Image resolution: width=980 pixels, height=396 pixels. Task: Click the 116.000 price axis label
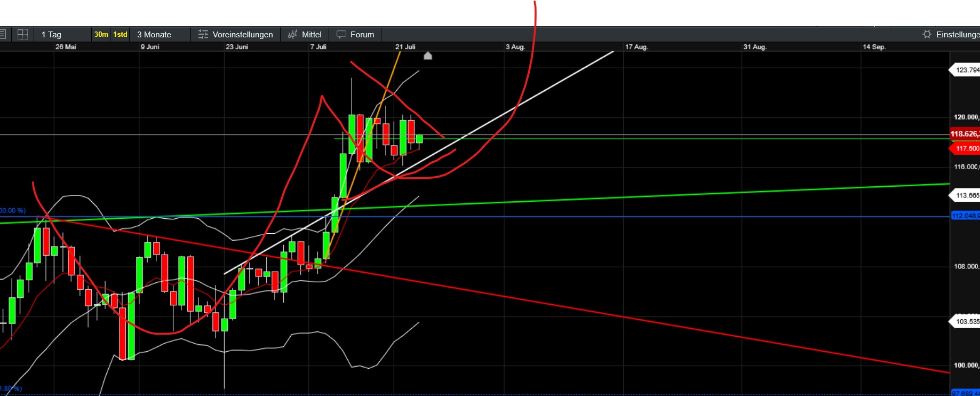point(967,167)
